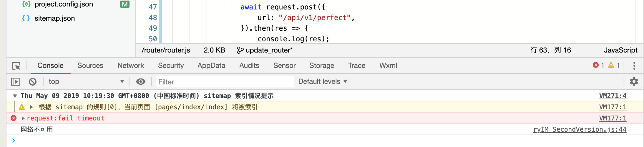Select sitemap.json in the file tree
Image resolution: width=644 pixels, height=147 pixels.
click(55, 18)
